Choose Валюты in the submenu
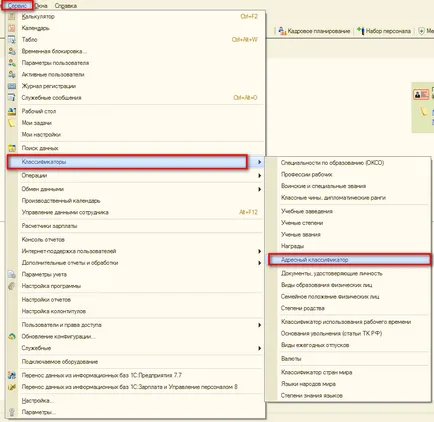 coord(291,359)
